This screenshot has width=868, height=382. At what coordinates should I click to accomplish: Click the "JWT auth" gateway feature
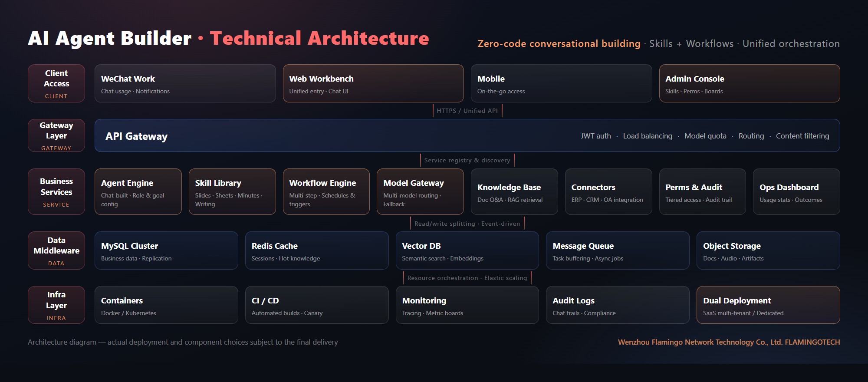coord(596,136)
